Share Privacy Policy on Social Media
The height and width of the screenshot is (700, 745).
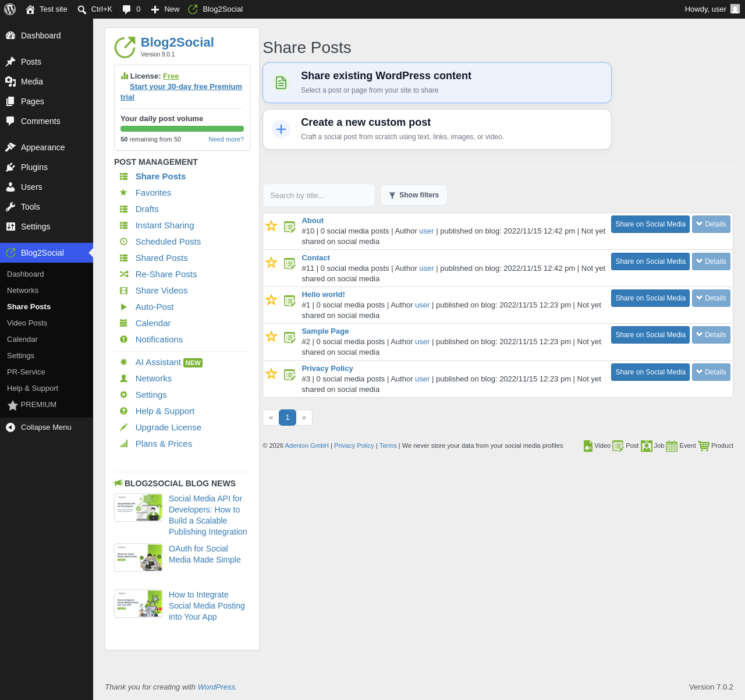[x=650, y=372]
